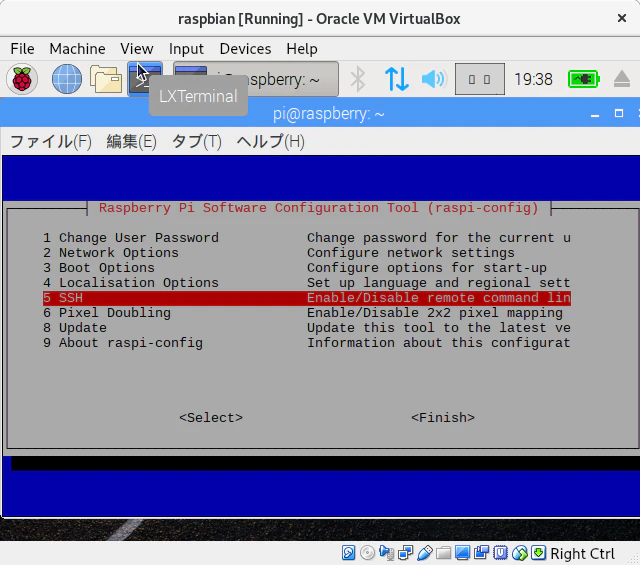Select 8 Update entry
The width and height of the screenshot is (640, 565).
click(x=307, y=328)
